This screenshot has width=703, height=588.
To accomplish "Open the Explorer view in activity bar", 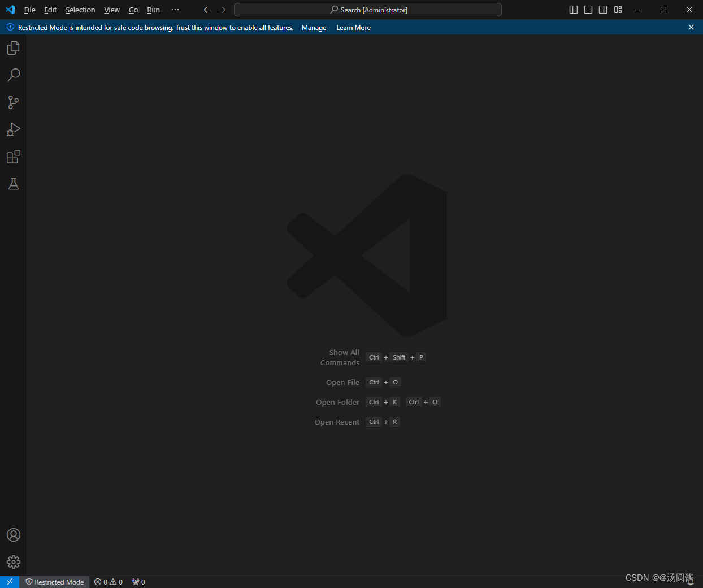I will (14, 48).
